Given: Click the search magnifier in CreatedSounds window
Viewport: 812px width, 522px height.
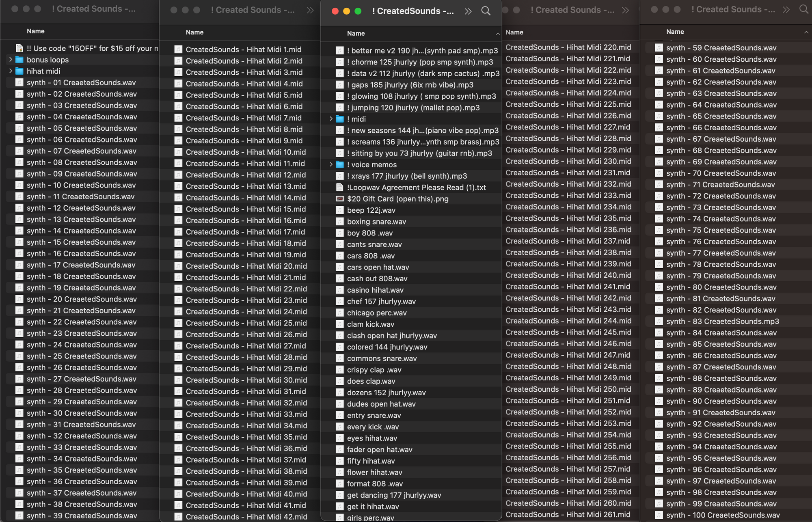Looking at the screenshot, I should pos(486,11).
